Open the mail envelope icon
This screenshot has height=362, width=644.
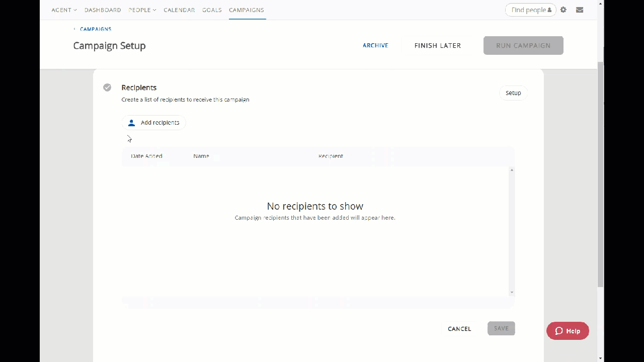580,10
